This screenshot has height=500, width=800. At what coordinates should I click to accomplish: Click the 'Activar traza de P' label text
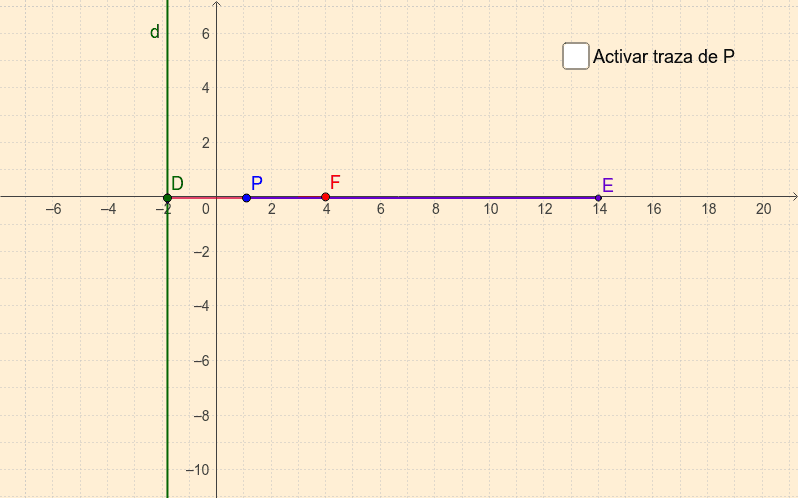click(x=663, y=56)
